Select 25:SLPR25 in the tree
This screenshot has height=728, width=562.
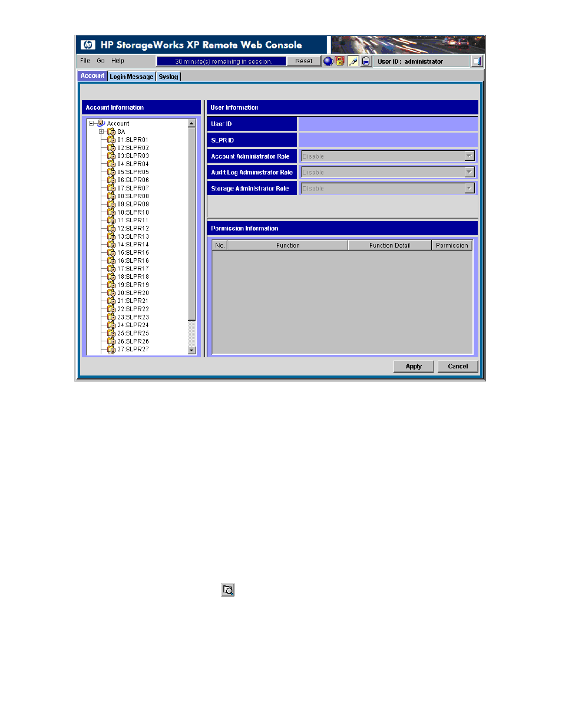pyautogui.click(x=133, y=333)
